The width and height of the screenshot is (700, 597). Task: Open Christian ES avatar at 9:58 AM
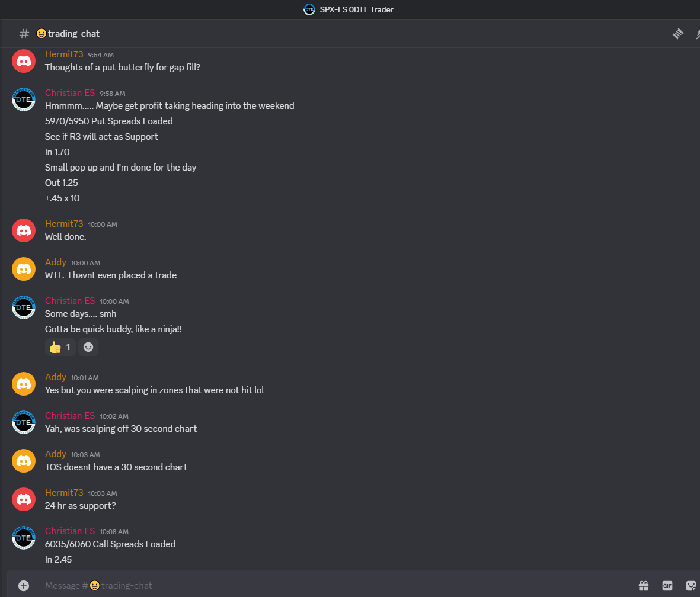24,99
